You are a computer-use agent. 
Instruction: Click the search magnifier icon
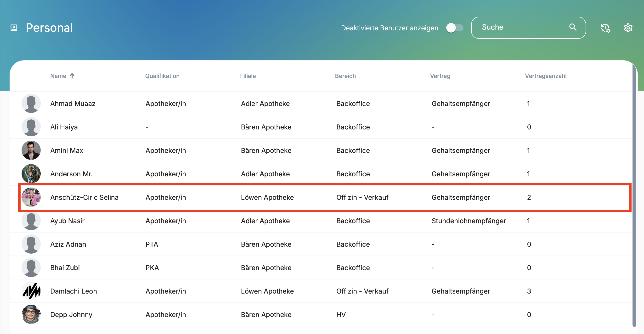(x=572, y=27)
